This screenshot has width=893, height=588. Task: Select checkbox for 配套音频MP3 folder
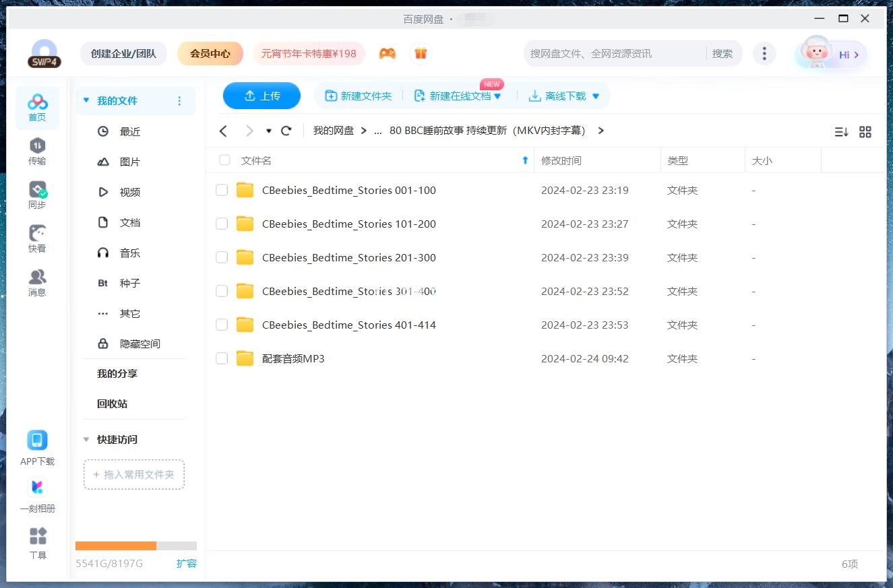[x=222, y=358]
